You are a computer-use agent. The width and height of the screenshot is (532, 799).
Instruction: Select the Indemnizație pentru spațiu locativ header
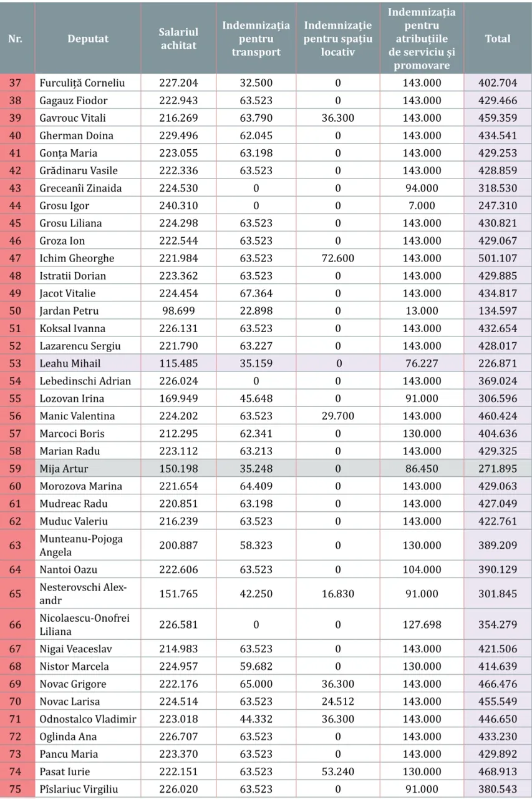tap(337, 39)
